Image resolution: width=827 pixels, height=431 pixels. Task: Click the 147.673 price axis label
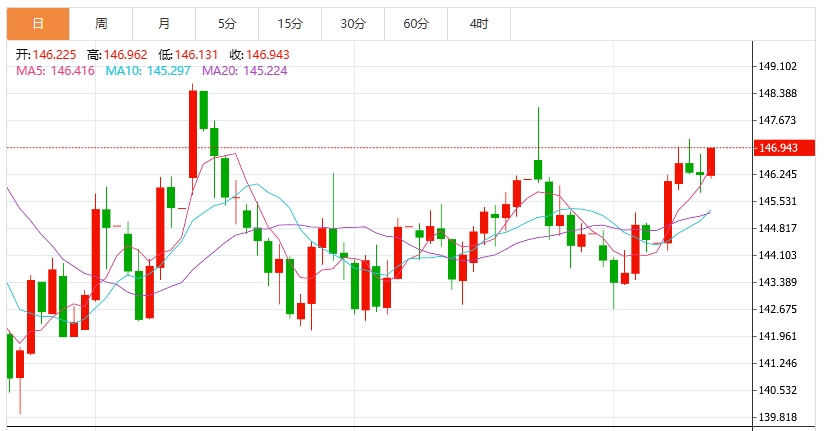777,120
